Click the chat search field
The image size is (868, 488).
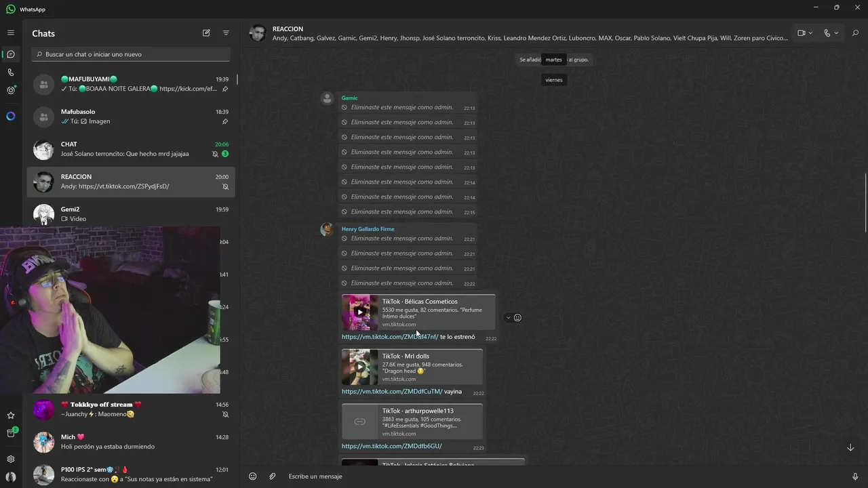tap(132, 54)
